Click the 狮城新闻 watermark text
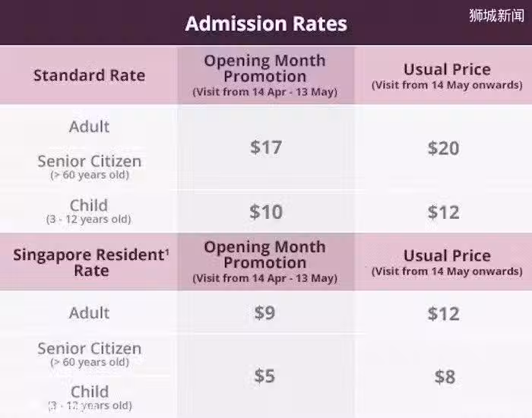Viewport: 532px width, 418px height. [497, 16]
